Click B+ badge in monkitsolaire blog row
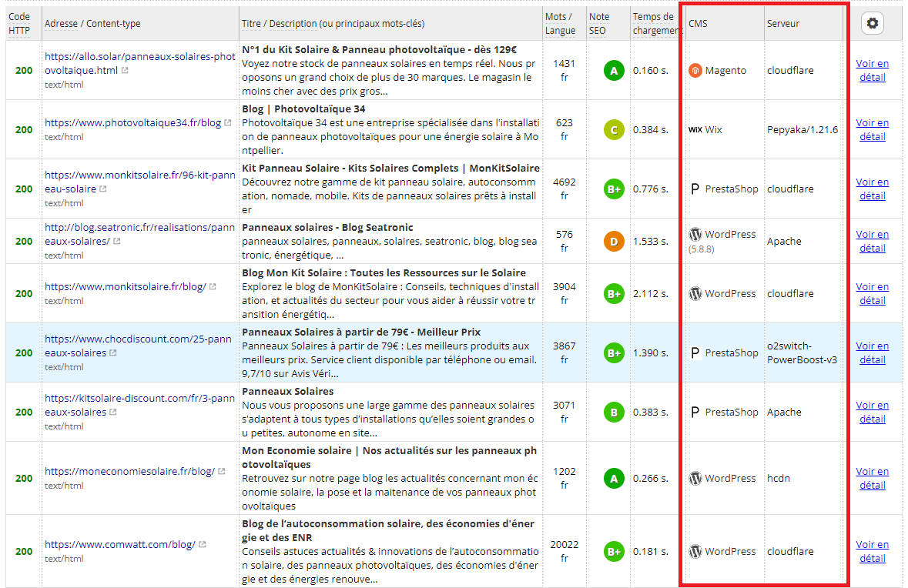 614,293
